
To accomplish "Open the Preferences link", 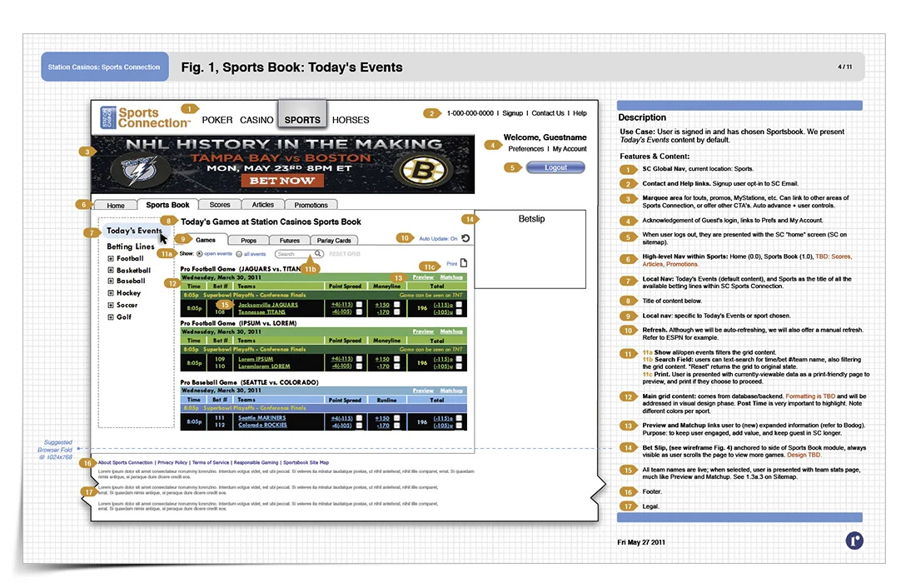I will pyautogui.click(x=525, y=149).
